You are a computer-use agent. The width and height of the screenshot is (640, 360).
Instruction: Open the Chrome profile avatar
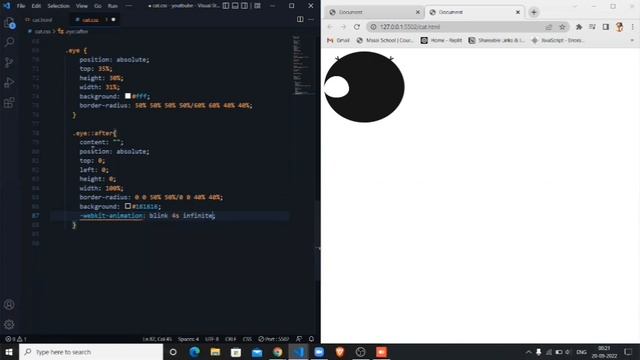coord(619,27)
